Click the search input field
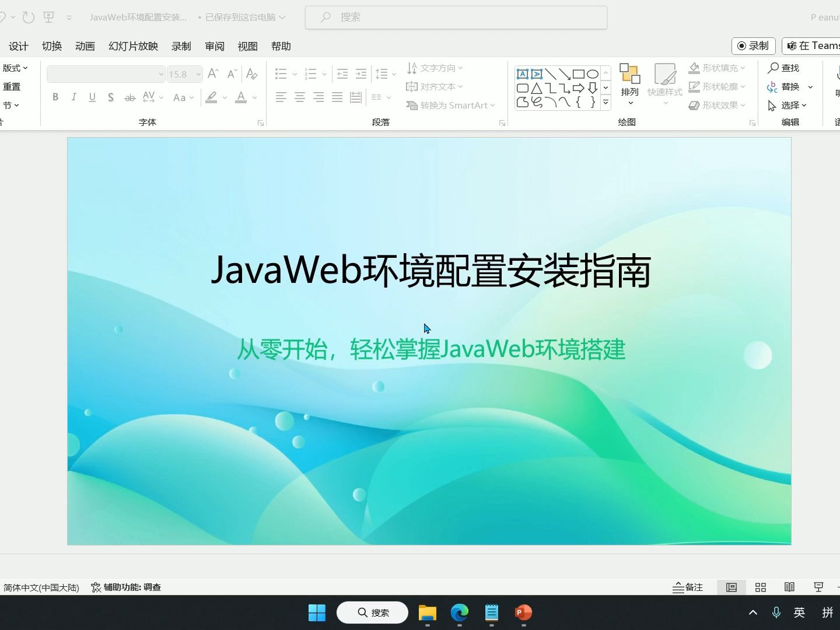This screenshot has height=630, width=840. click(x=456, y=17)
